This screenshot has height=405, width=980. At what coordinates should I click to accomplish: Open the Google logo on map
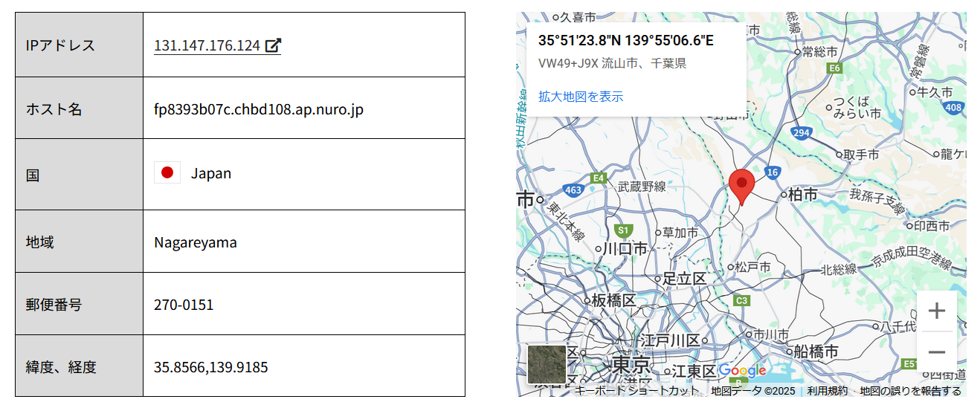tap(742, 371)
